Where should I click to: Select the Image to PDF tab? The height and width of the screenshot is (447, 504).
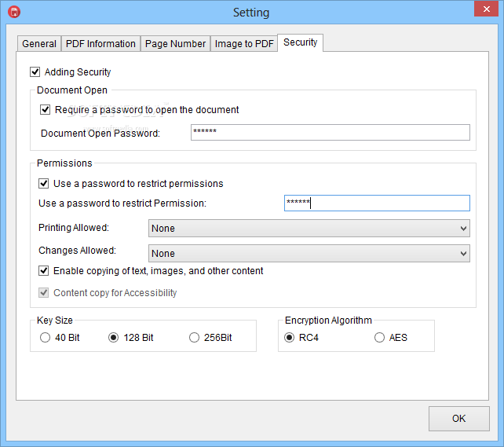pyautogui.click(x=244, y=43)
